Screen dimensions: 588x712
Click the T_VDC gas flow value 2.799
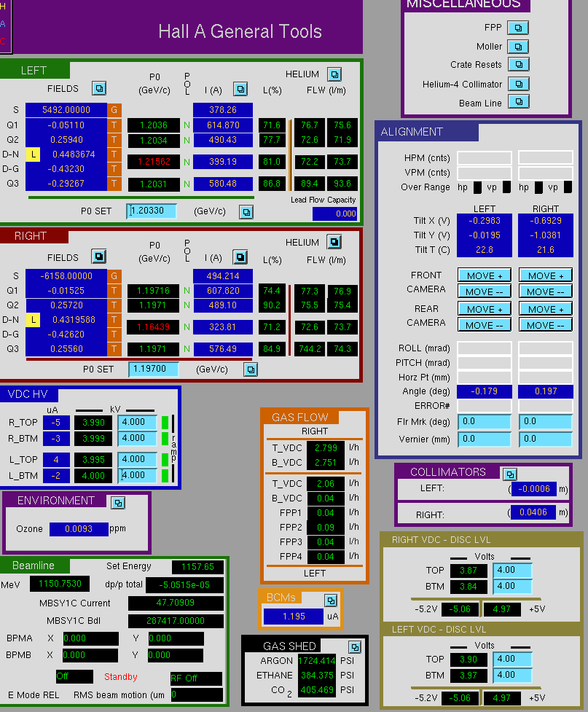326,448
